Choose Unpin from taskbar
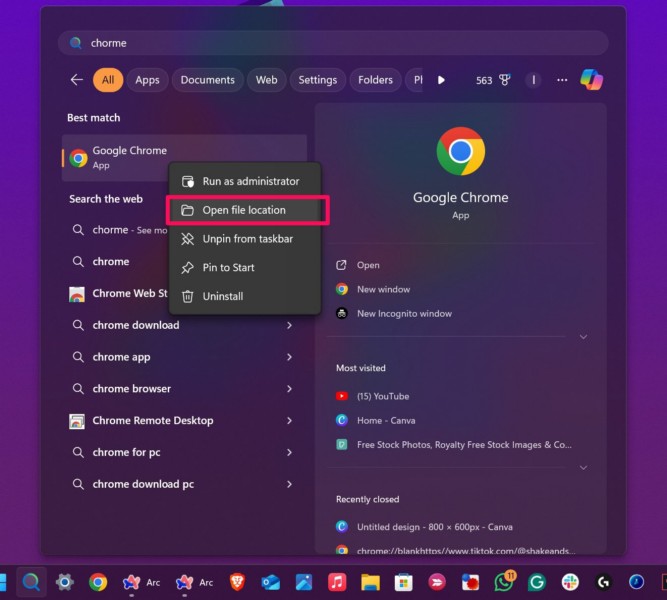667x600 pixels. click(x=245, y=239)
